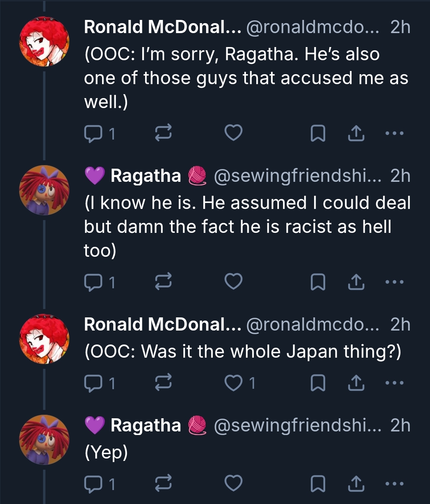Reply to Ragatha's "I know he is" post

[x=93, y=282]
